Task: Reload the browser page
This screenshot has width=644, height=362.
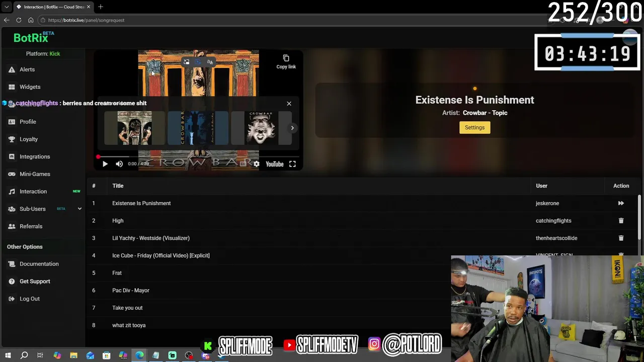Action: [19, 20]
